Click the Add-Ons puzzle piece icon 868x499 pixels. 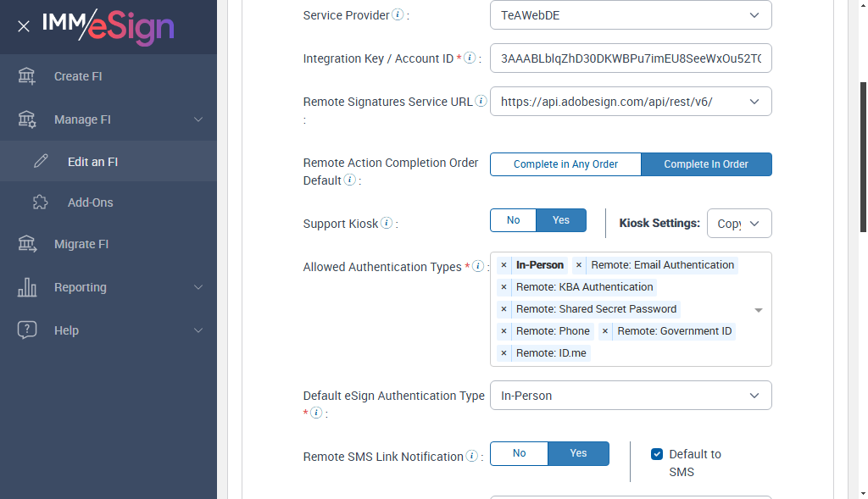pyautogui.click(x=40, y=202)
